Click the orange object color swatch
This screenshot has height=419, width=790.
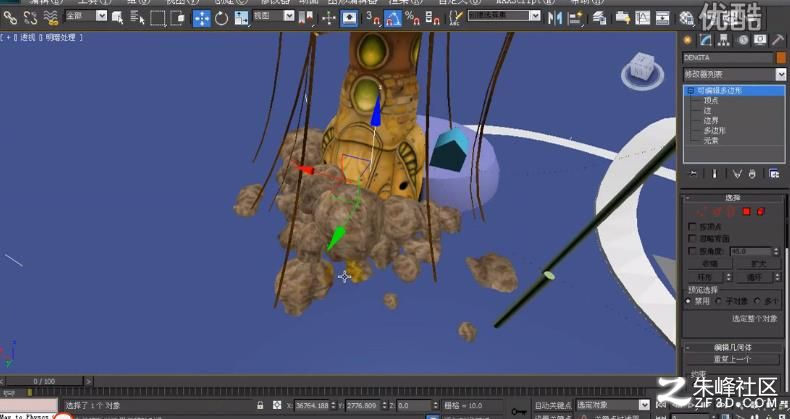(781, 57)
